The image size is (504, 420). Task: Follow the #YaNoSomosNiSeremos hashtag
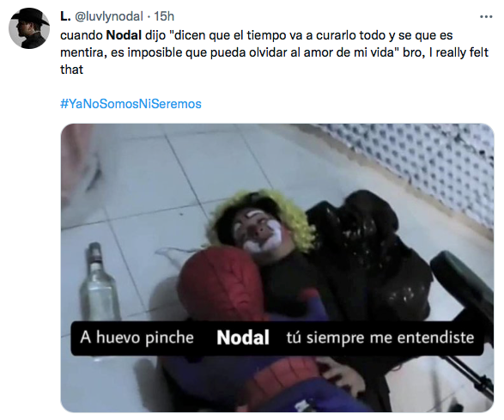[x=131, y=104]
